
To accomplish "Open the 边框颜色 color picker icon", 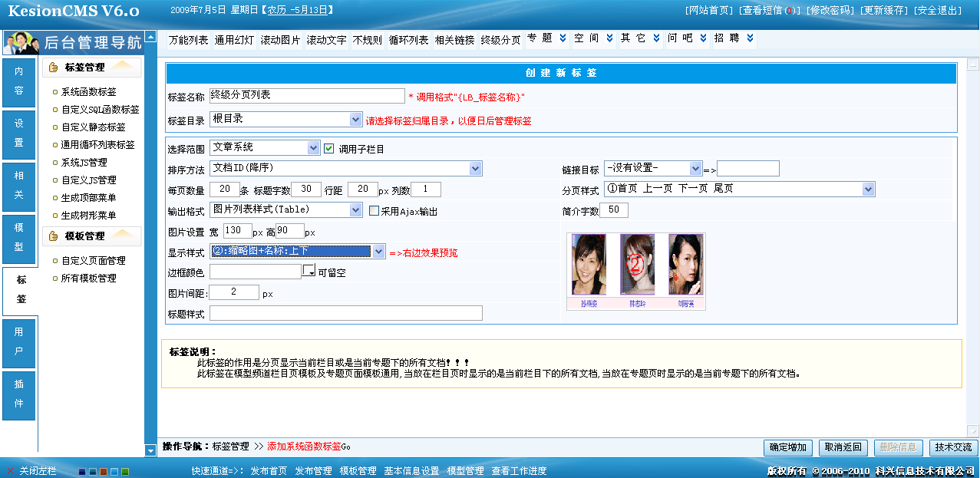I will coord(309,271).
